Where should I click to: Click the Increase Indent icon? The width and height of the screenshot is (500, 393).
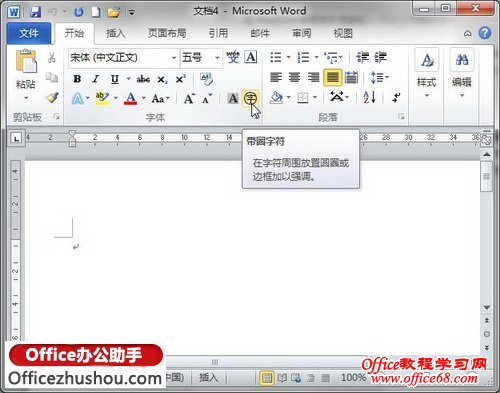[x=380, y=57]
